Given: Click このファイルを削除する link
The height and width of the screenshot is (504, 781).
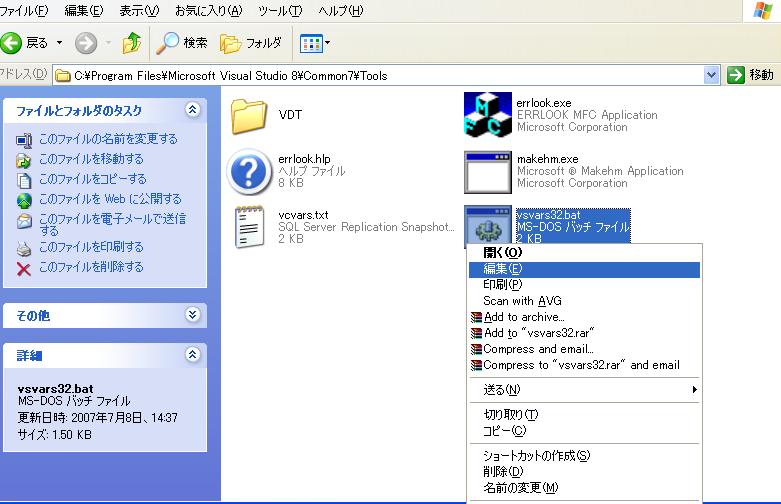Looking at the screenshot, I should tap(91, 267).
